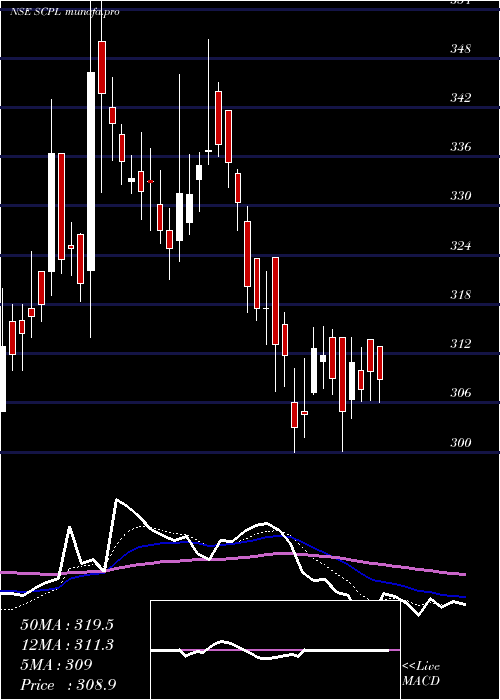Click the 12MA : 311.3 value
Screen dimensions: 500x700
click(67, 645)
